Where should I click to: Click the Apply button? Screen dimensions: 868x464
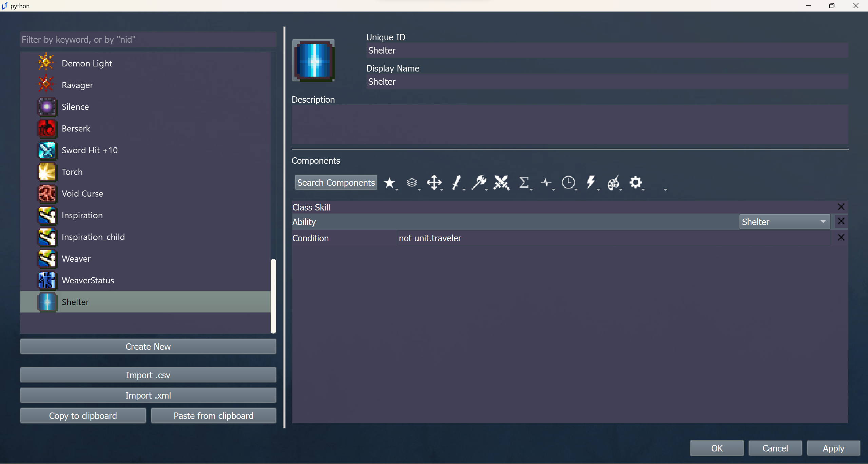833,448
